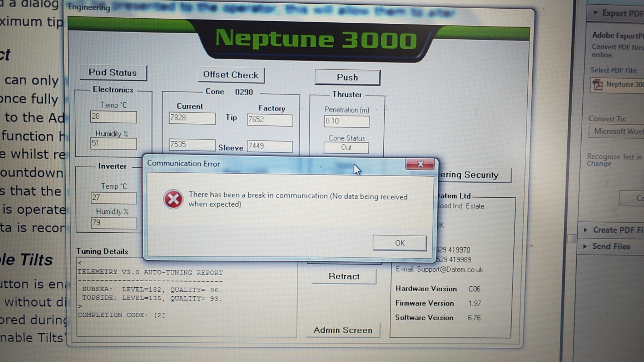This screenshot has width=644, height=362.
Task: Click the Retract button
Action: click(344, 276)
